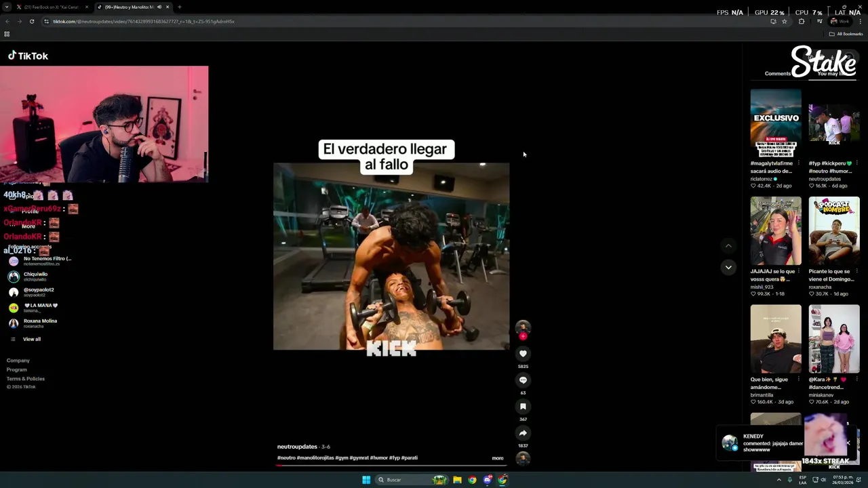This screenshot has width=868, height=488.
Task: Go to previous video with up chevron
Action: click(728, 245)
